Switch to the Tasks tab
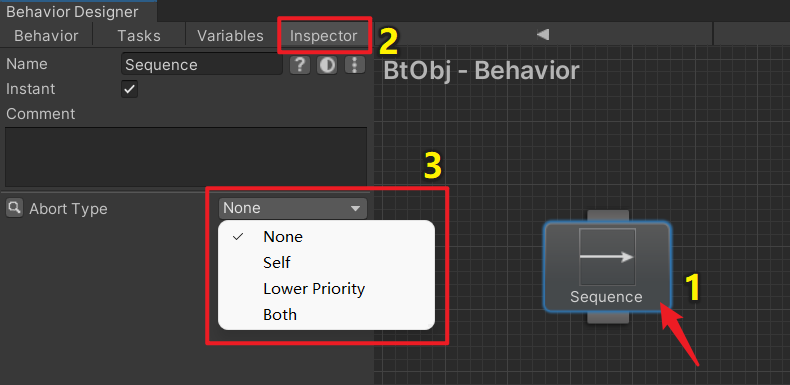The image size is (790, 385). [x=139, y=36]
